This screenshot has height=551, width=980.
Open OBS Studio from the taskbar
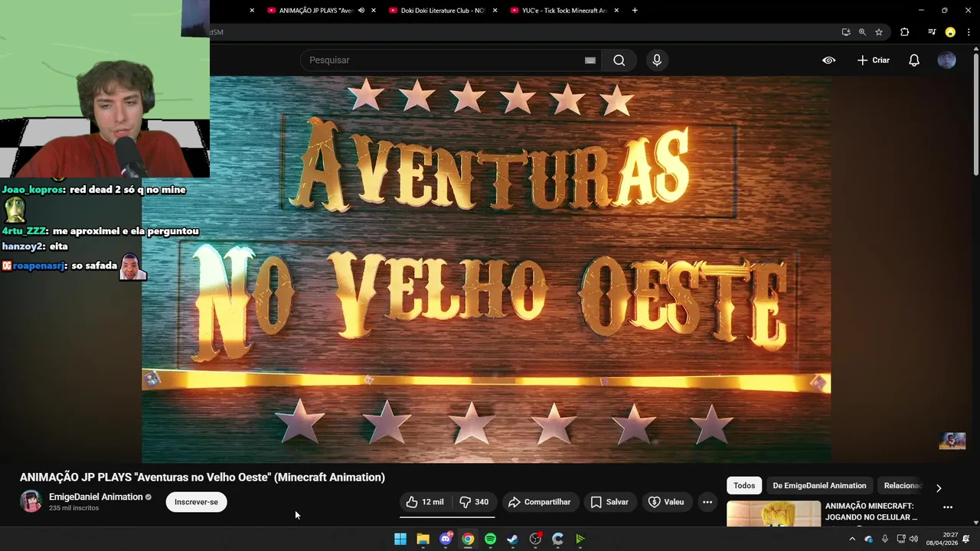pos(535,539)
